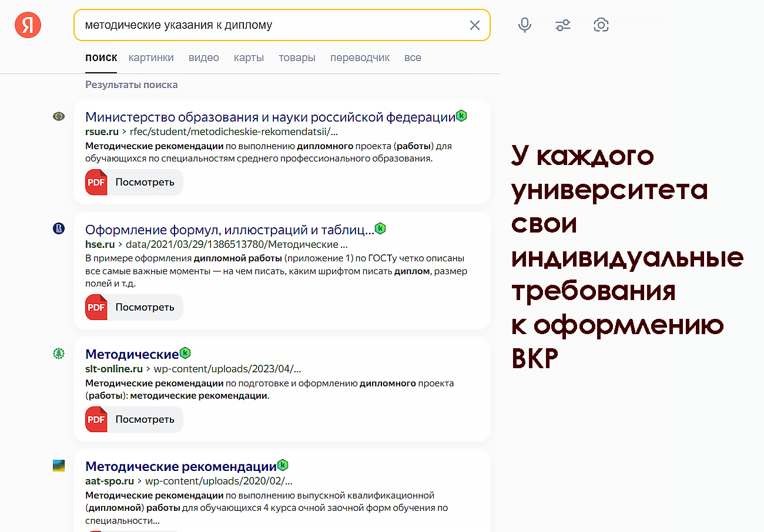Click the Результаты поиска heading
764x532 pixels.
coord(132,85)
